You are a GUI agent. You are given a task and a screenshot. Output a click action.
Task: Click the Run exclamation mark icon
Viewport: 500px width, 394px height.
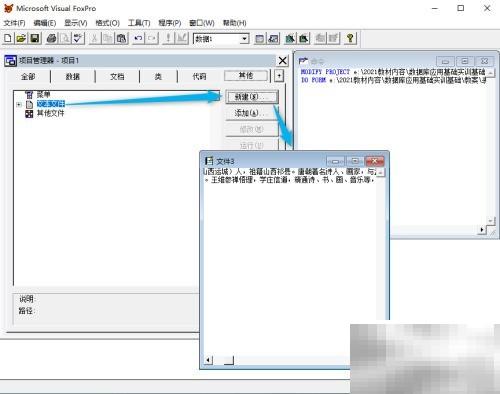tap(168, 38)
